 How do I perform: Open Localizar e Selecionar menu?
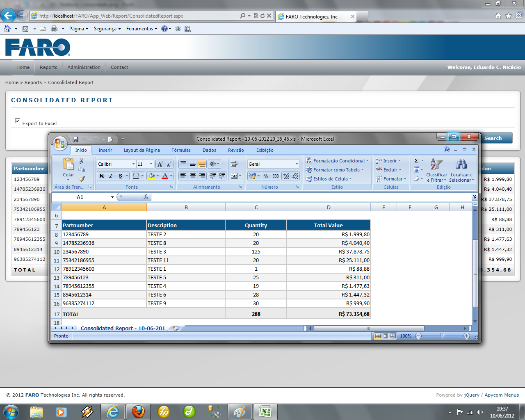tap(461, 170)
